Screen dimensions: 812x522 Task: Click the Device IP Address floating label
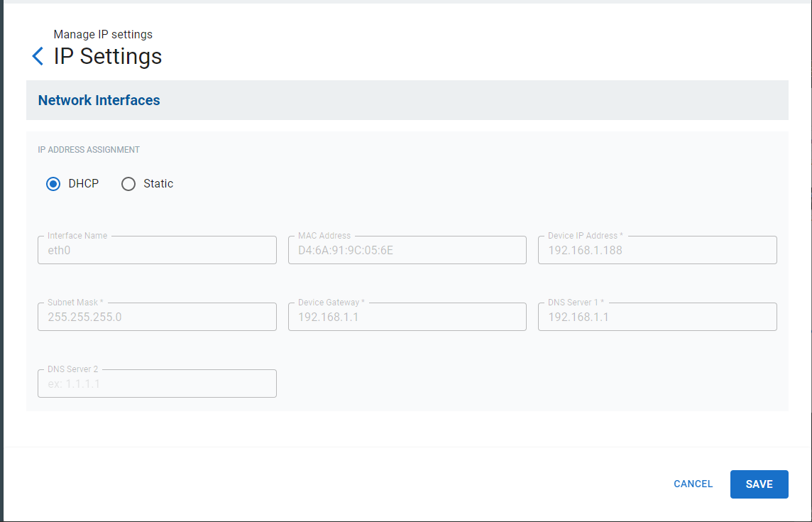[x=585, y=236]
